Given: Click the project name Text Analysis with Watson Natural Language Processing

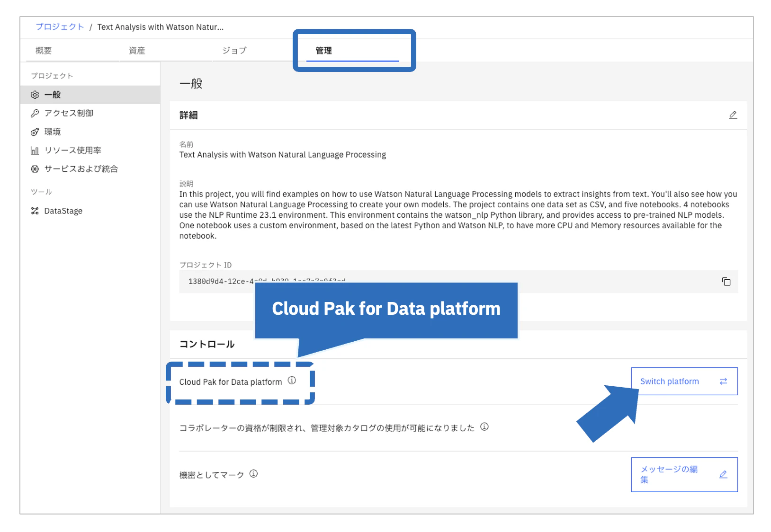Looking at the screenshot, I should coord(282,155).
